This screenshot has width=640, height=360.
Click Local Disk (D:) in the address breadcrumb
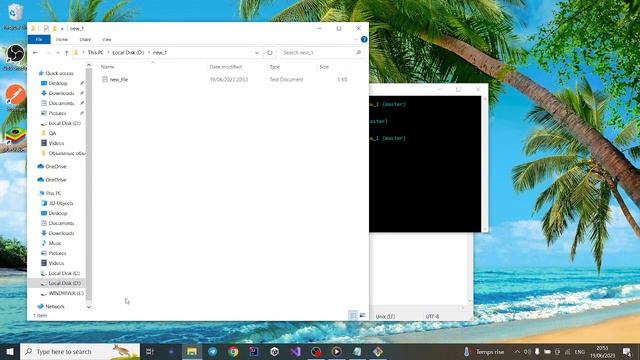click(128, 53)
